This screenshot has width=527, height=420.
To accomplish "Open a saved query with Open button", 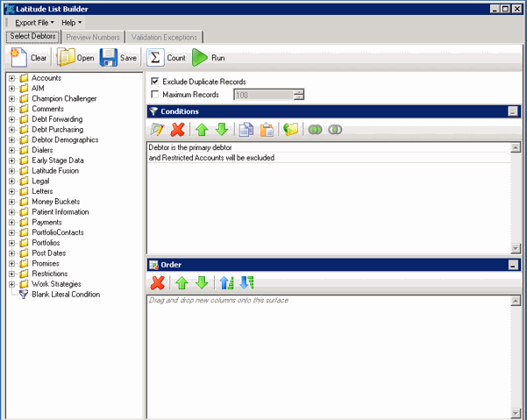I will coord(75,58).
